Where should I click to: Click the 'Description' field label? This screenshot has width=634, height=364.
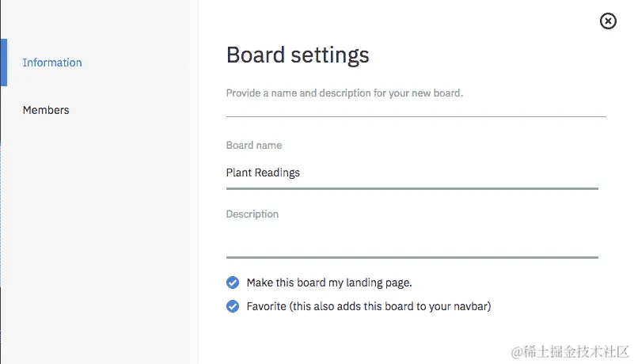click(x=252, y=214)
